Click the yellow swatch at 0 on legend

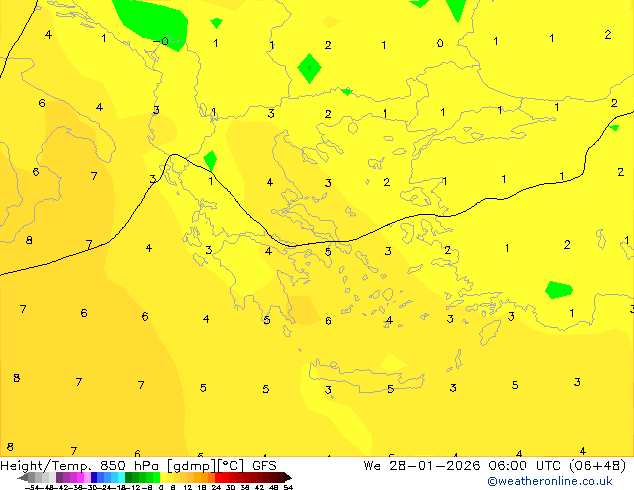(162, 477)
